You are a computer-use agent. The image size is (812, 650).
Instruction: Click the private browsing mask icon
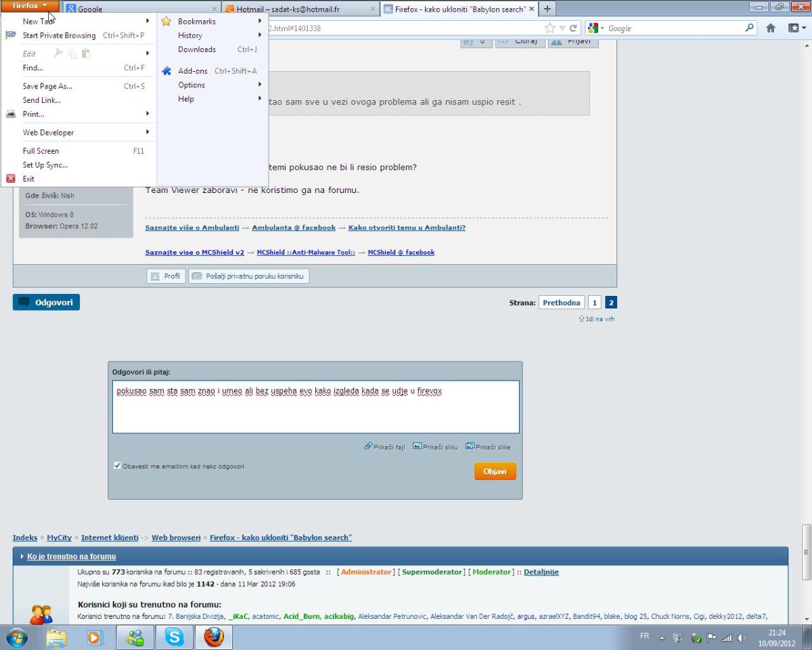tap(11, 35)
